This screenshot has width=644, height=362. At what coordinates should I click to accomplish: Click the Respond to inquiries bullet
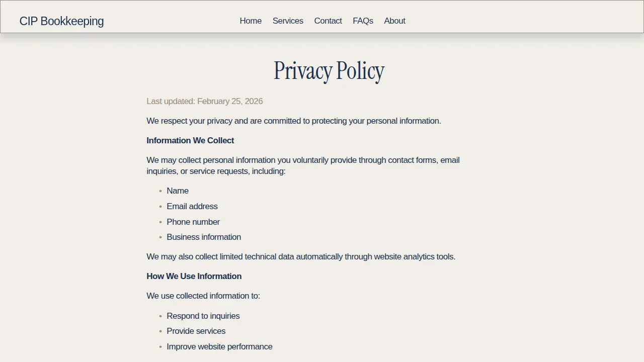coord(203,316)
